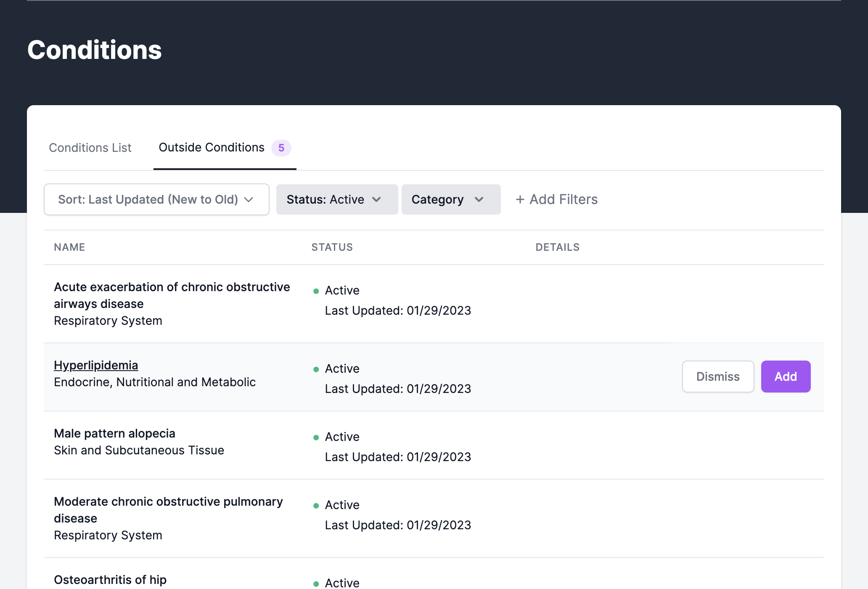Switch to the Conditions List tab
Screen dimensions: 868x589
(90, 148)
